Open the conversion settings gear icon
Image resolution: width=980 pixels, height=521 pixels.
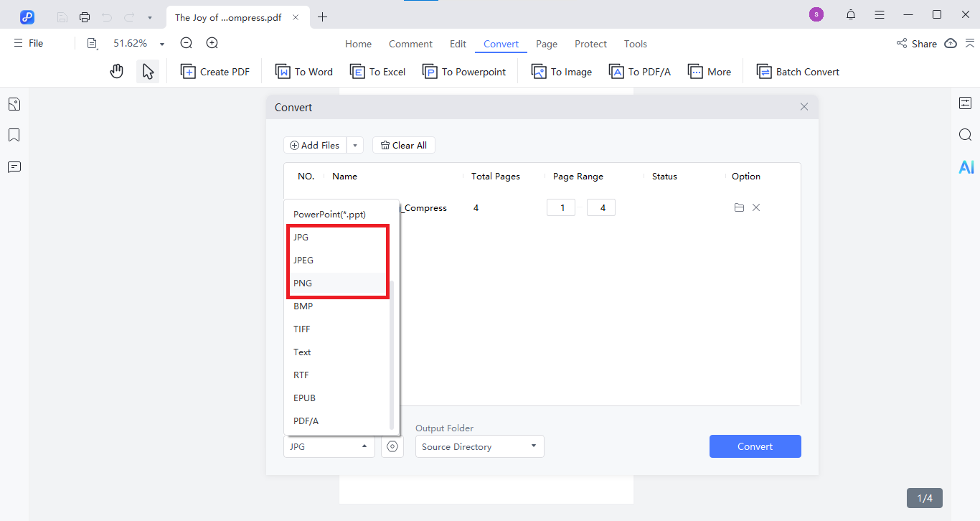click(x=392, y=446)
